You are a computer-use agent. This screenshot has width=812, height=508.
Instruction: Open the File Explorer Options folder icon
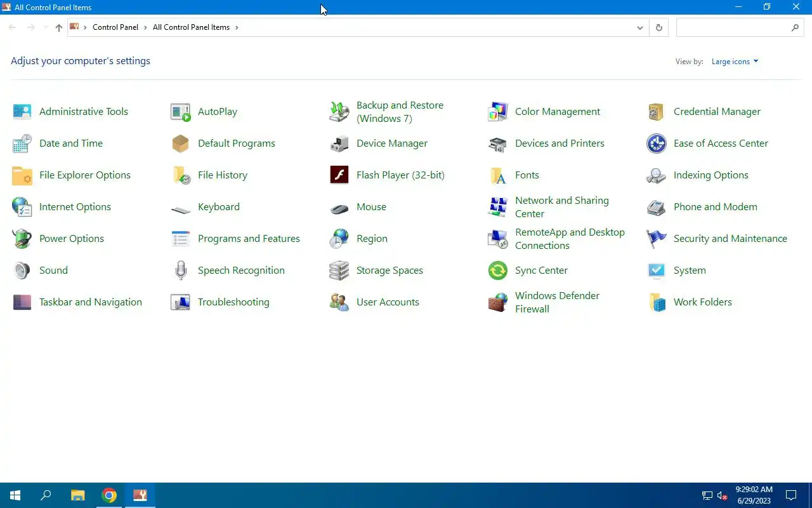point(22,175)
